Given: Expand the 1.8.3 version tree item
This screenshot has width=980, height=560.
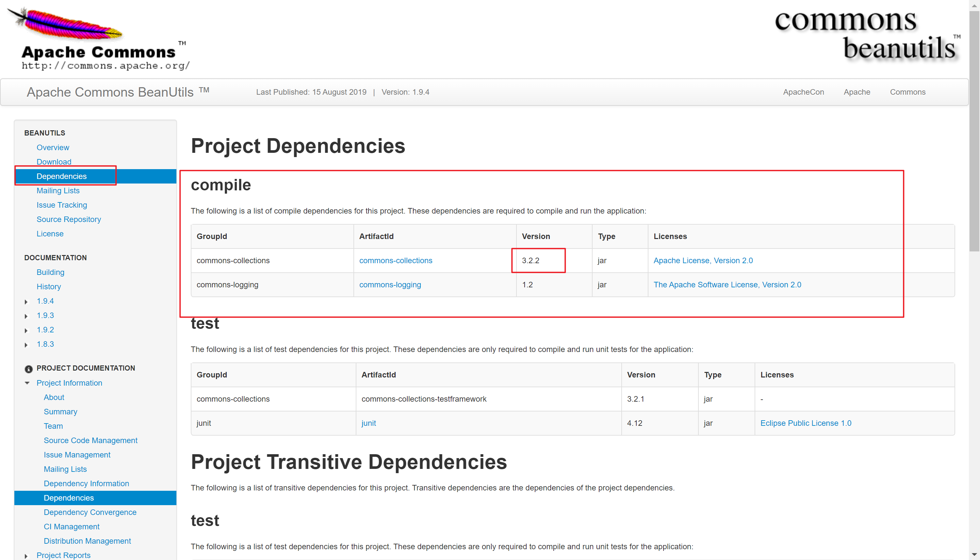Looking at the screenshot, I should tap(26, 345).
